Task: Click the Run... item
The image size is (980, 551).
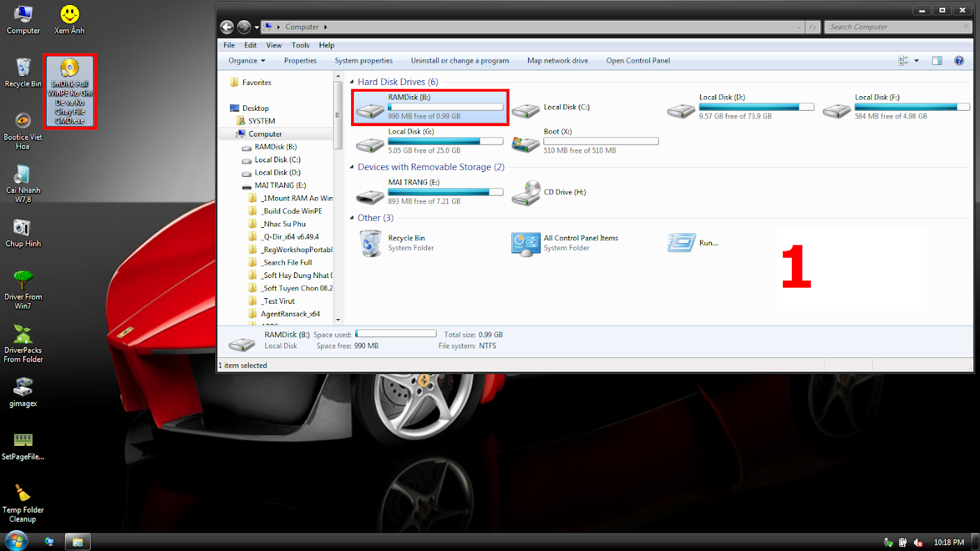Action: 692,243
